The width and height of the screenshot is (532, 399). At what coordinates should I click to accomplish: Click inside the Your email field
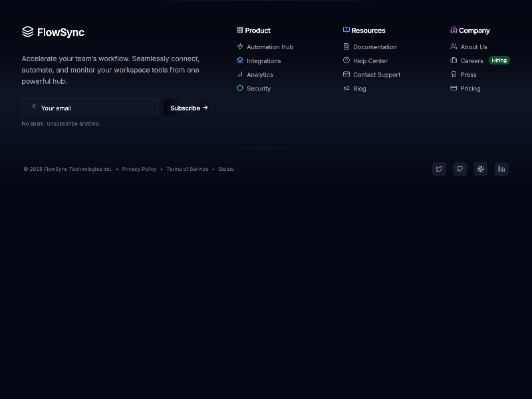90,108
